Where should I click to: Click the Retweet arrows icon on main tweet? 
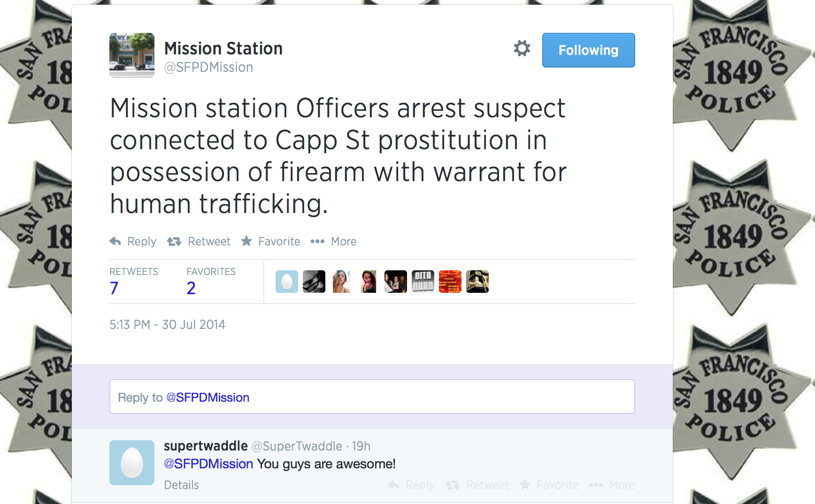tap(174, 241)
